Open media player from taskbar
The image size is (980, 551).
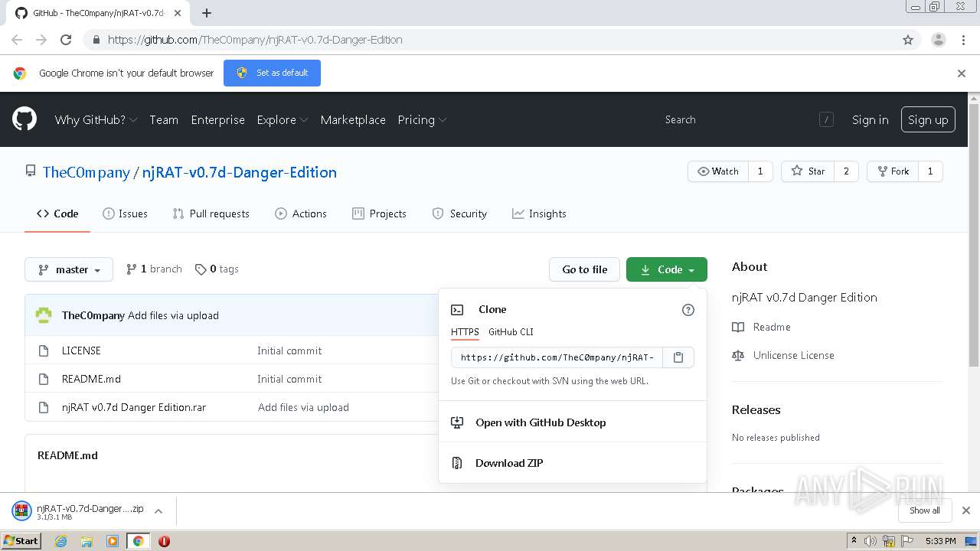click(x=113, y=541)
